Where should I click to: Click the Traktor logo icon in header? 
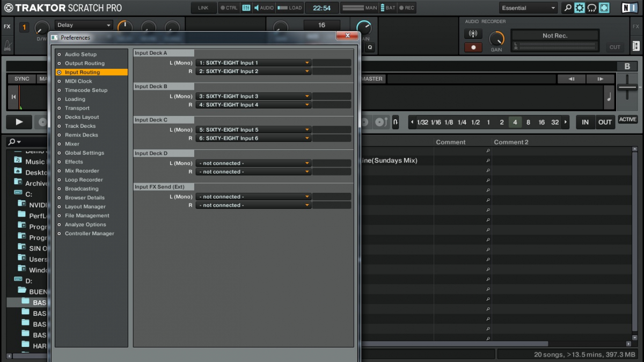tap(9, 8)
